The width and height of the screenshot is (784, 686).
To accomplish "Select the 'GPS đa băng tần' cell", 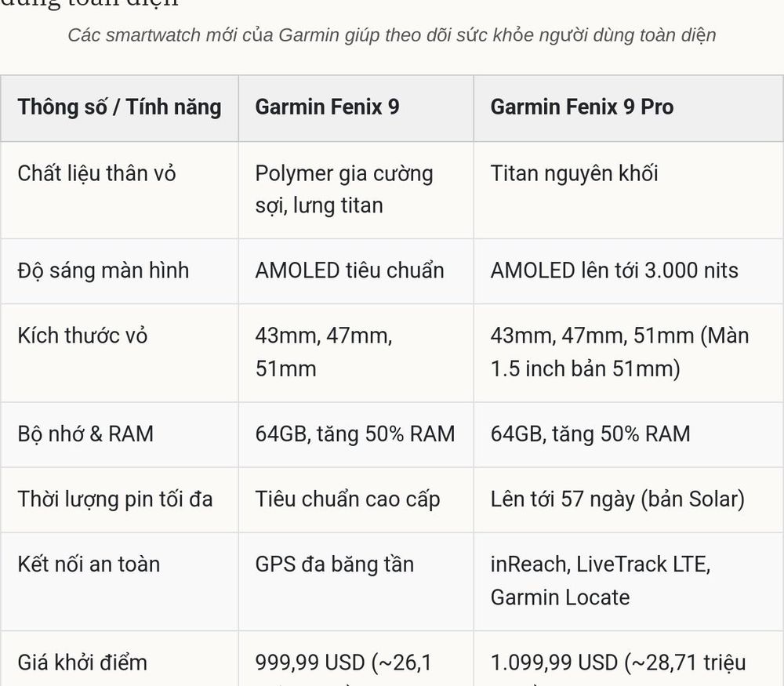I will (x=356, y=581).
